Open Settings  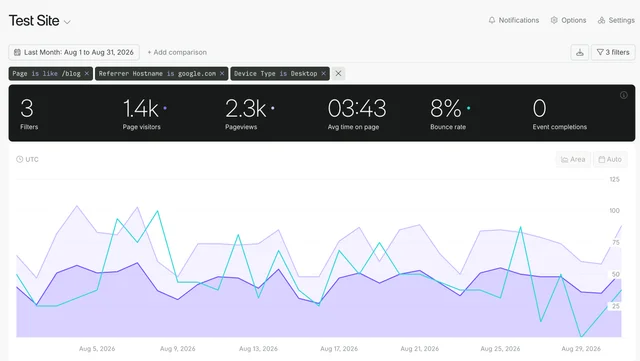coord(616,20)
